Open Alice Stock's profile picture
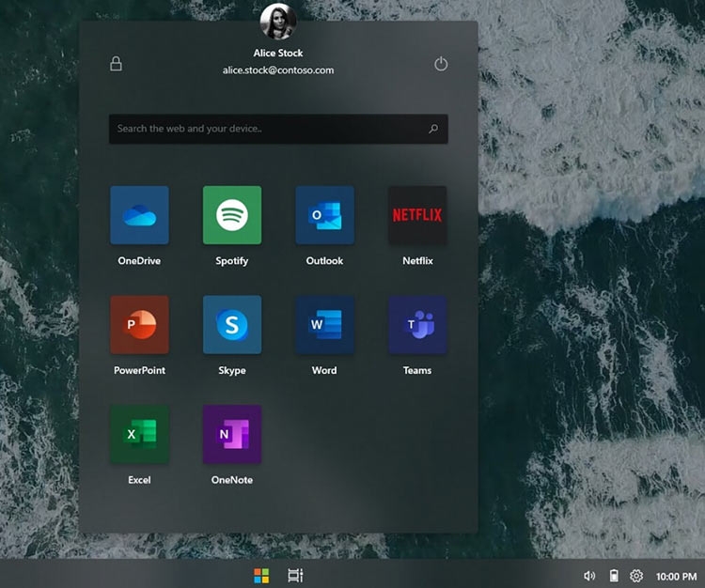The width and height of the screenshot is (705, 588). [277, 21]
